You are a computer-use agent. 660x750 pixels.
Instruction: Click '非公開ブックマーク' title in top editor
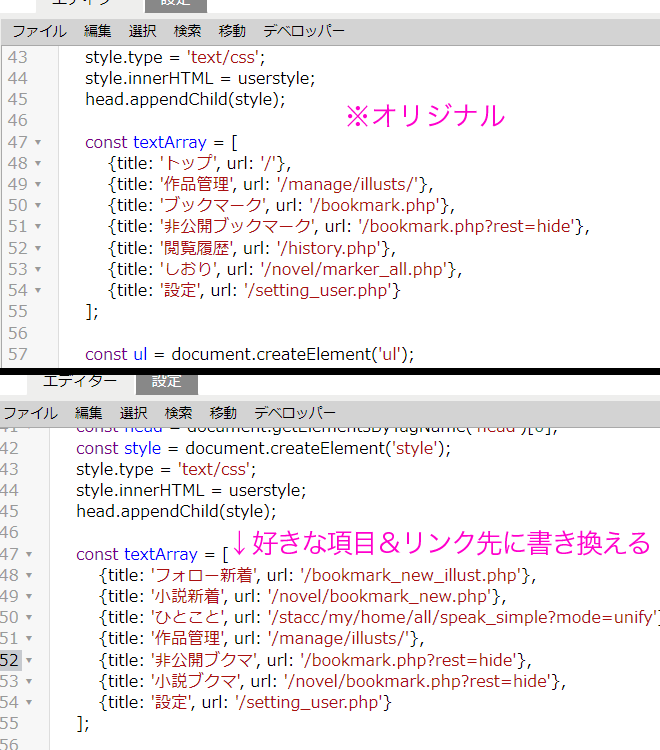click(238, 227)
